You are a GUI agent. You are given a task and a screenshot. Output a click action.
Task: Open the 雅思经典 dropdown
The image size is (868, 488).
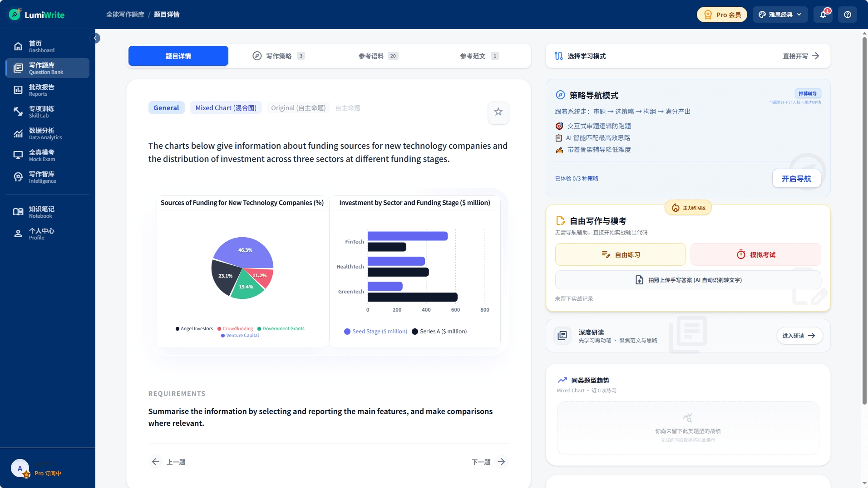(780, 15)
